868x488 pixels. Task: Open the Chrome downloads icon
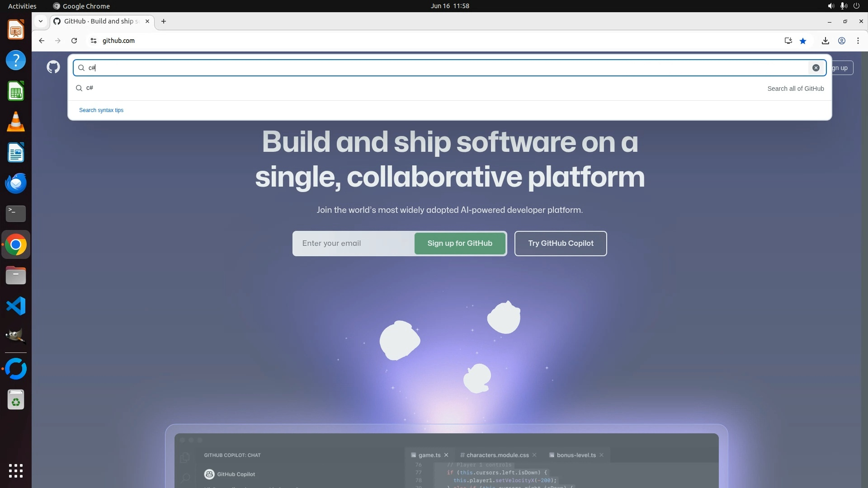(825, 41)
